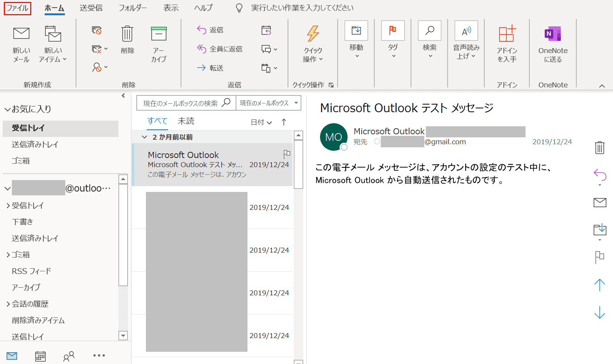Open the Clean Up dropdown

(100, 49)
